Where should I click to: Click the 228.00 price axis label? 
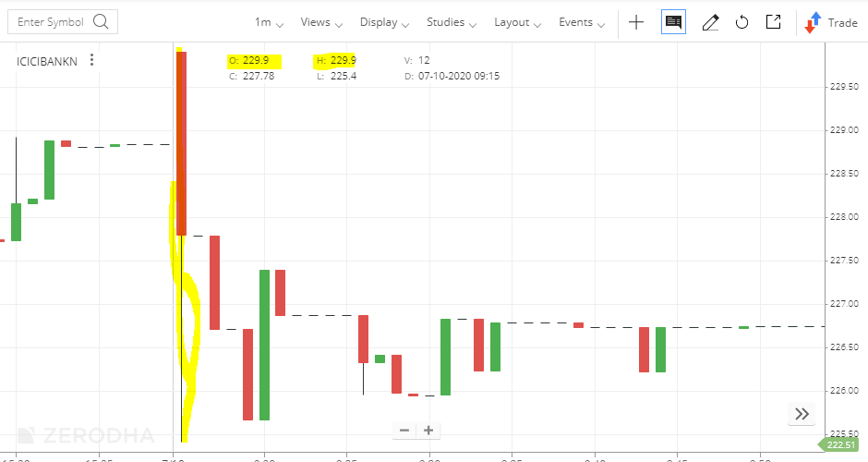coord(845,216)
